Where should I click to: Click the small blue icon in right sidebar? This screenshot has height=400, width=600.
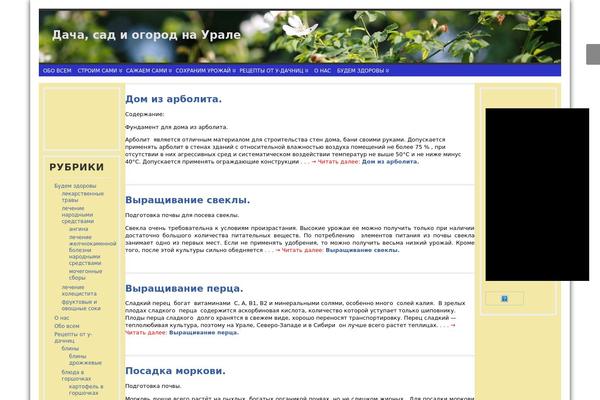(504, 299)
